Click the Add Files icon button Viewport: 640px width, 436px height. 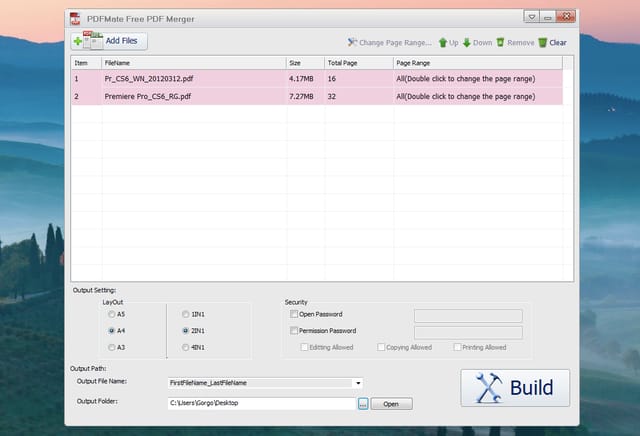click(109, 41)
